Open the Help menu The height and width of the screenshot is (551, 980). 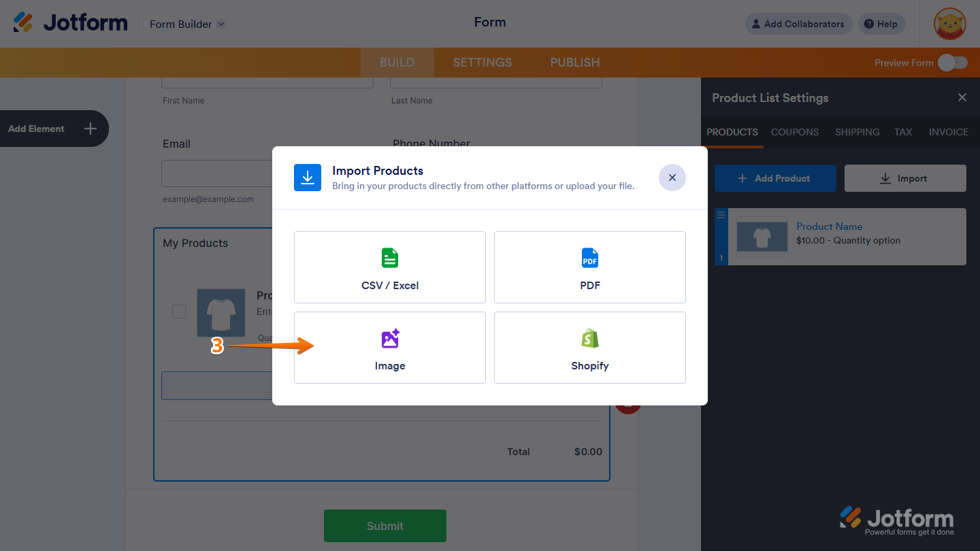[x=882, y=24]
